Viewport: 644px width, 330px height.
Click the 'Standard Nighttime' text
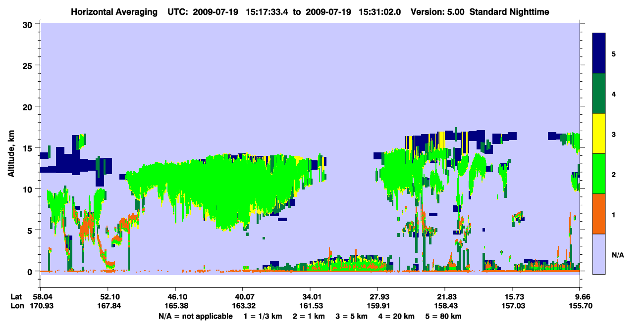pos(510,11)
